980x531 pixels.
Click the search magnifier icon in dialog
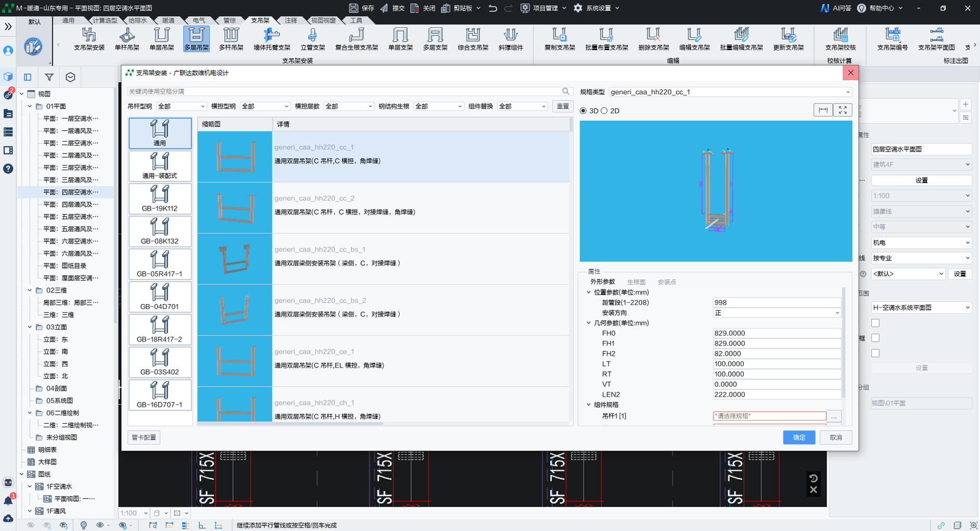tap(566, 91)
